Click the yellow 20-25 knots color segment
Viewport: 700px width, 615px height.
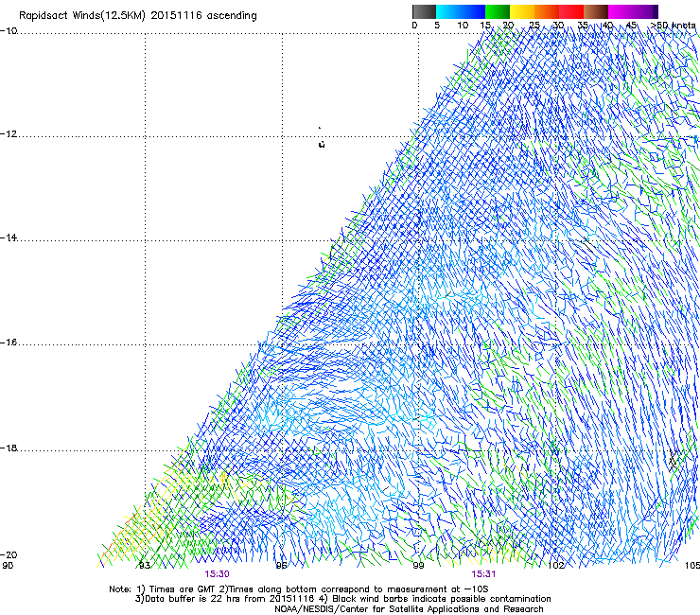pyautogui.click(x=522, y=11)
